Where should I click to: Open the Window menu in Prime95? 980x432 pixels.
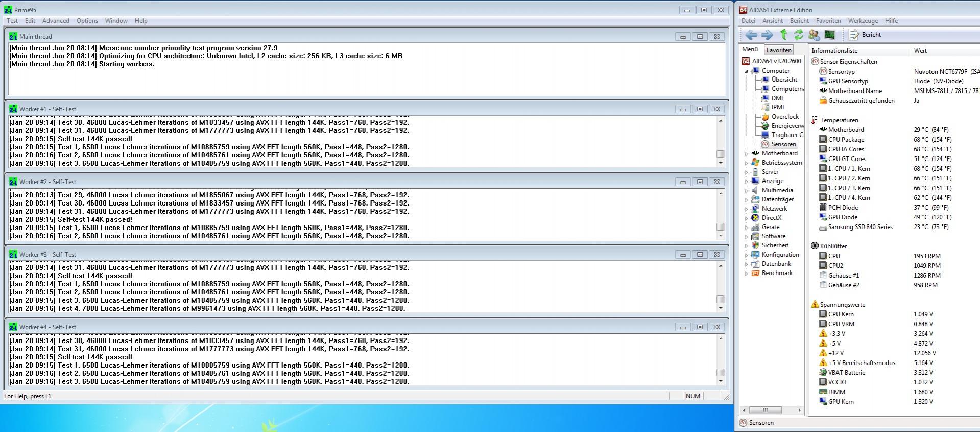click(116, 21)
